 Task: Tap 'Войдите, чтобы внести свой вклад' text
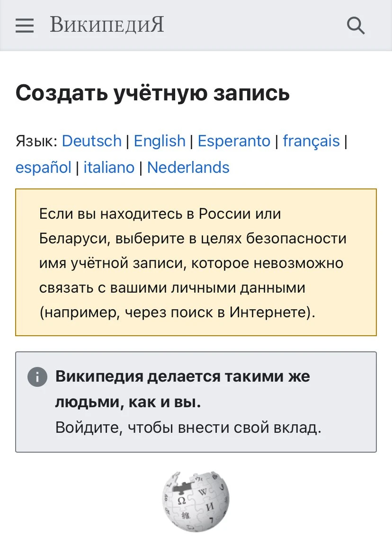click(x=188, y=428)
